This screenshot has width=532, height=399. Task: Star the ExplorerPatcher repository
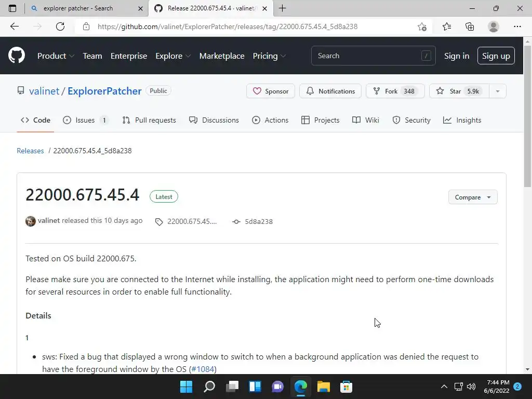coord(459,91)
